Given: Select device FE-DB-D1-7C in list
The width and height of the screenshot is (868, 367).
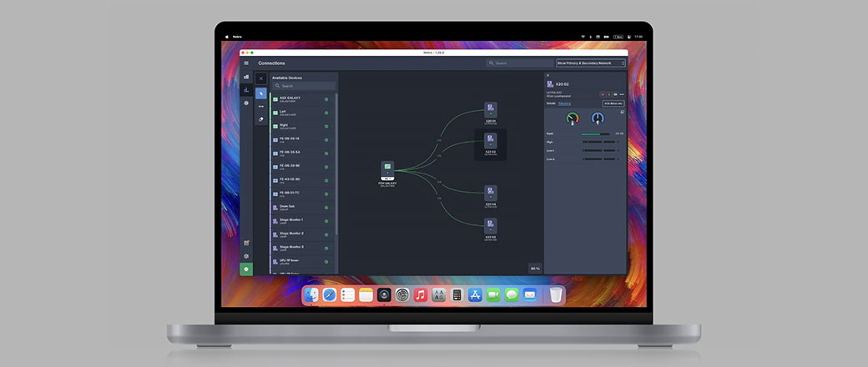Looking at the screenshot, I should point(302,194).
